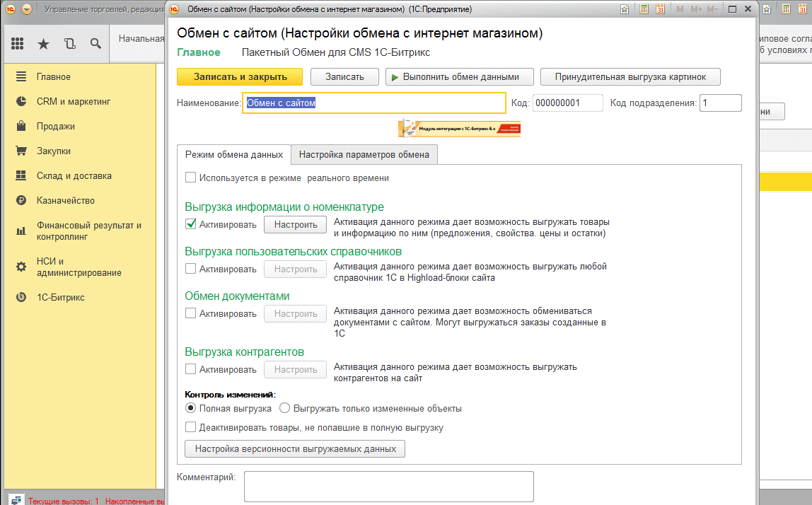This screenshot has width=812, height=505.
Task: Open the history icon in toolbar
Action: pos(69,44)
